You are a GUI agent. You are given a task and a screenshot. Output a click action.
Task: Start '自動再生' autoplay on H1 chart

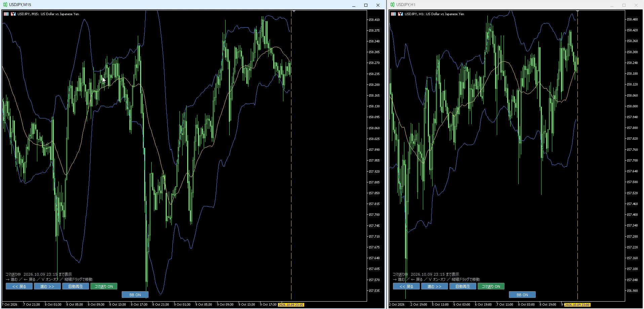(463, 286)
